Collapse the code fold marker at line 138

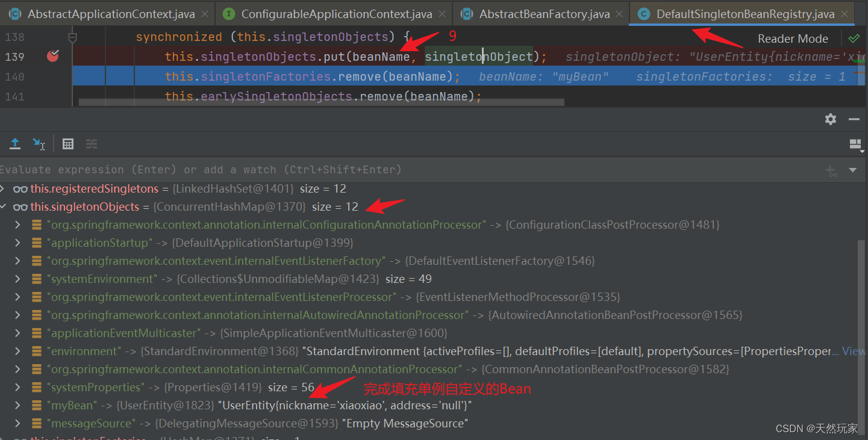73,38
